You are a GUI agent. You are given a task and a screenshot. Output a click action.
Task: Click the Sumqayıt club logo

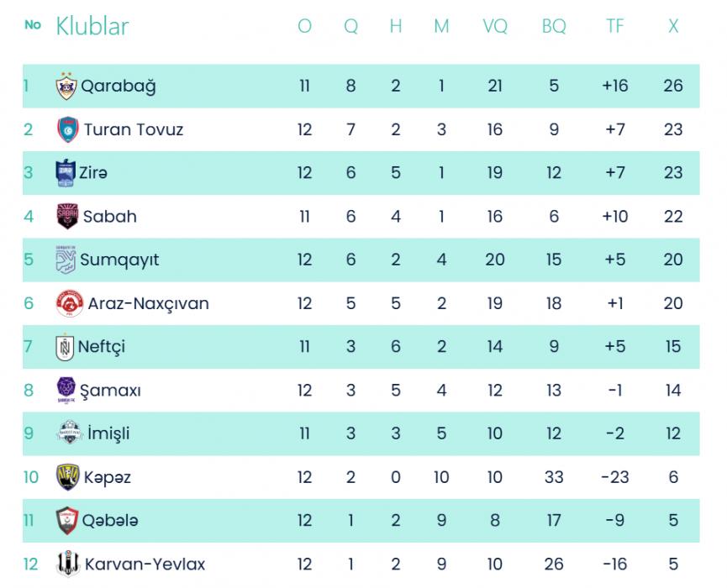click(x=65, y=260)
